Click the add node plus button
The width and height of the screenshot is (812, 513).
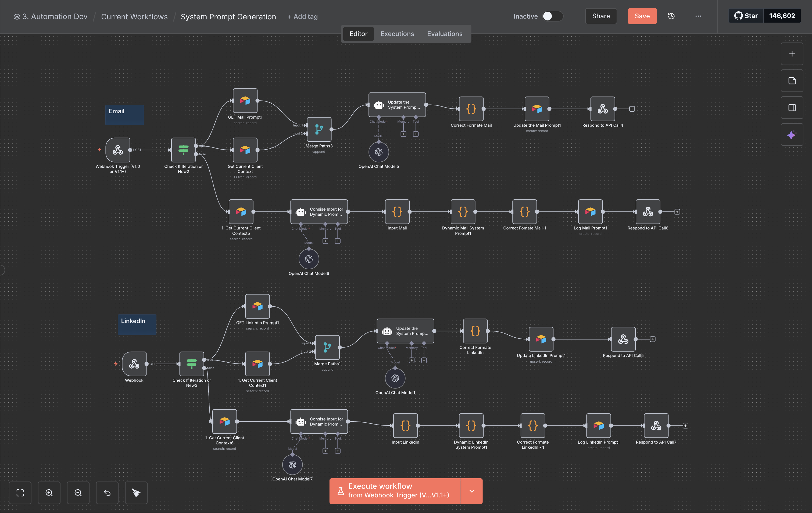pyautogui.click(x=792, y=54)
